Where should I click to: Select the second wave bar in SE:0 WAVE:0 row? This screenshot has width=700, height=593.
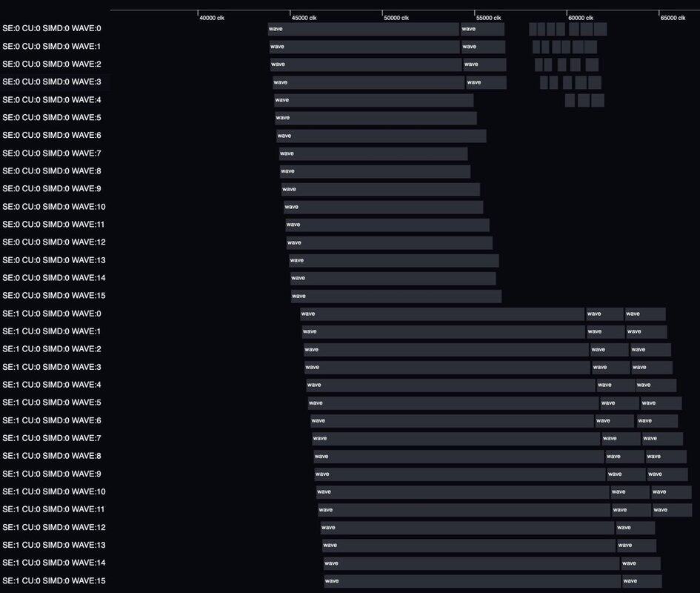click(482, 29)
